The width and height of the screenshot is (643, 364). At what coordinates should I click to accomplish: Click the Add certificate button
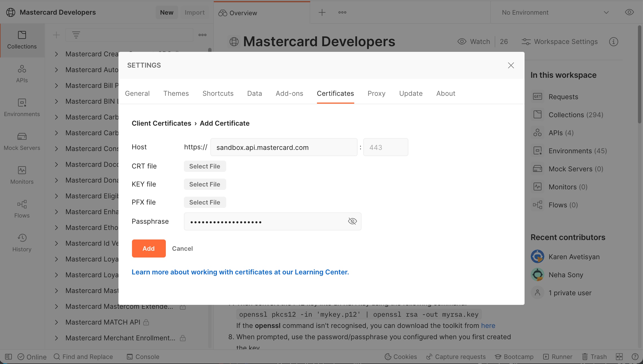(x=148, y=248)
